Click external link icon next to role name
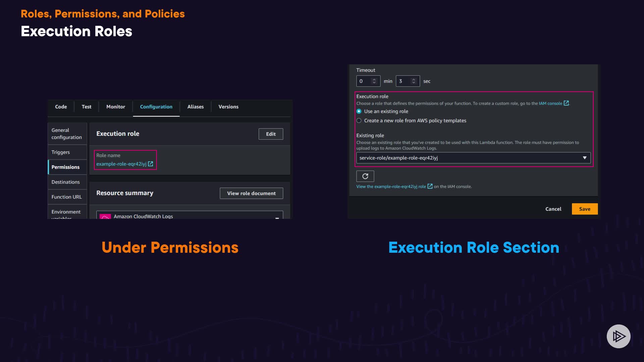Screen dimensions: 644x362 tap(151, 164)
